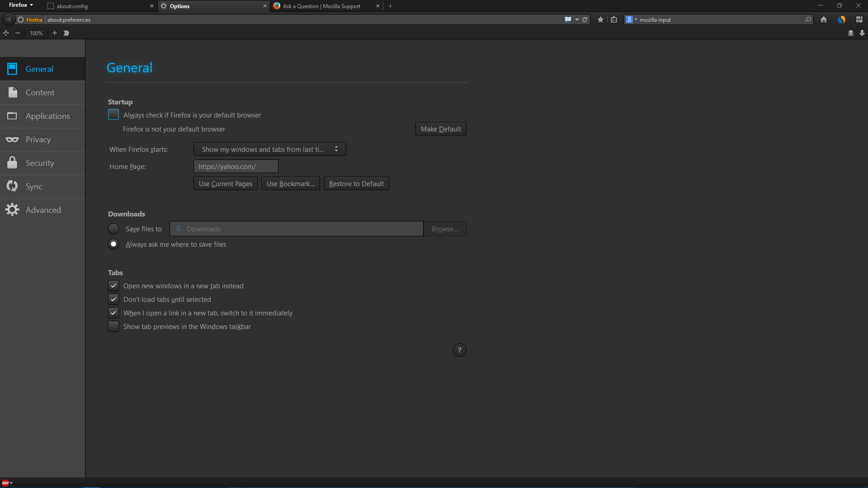The height and width of the screenshot is (488, 868).
Task: Show bookmarks list menu icon
Action: (614, 19)
